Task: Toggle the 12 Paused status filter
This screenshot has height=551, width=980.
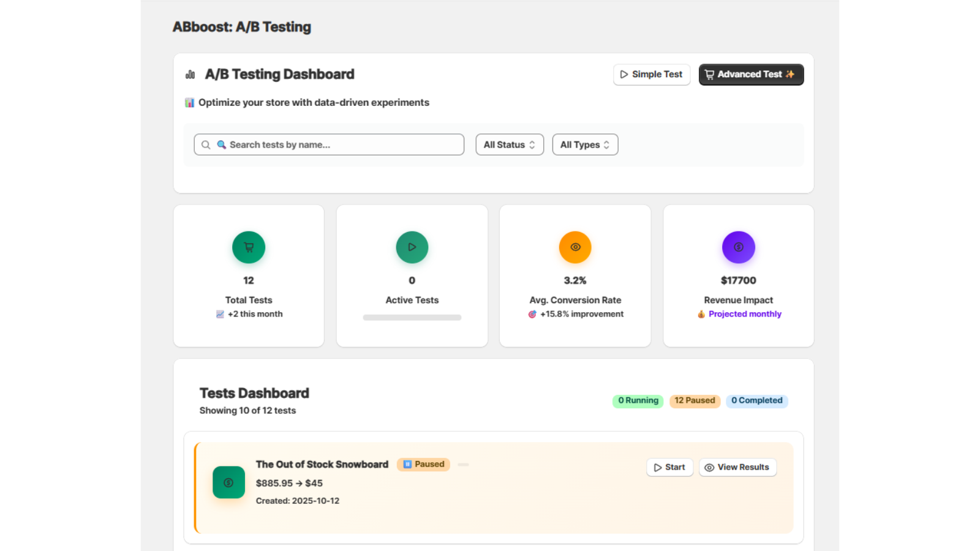Action: [695, 401]
